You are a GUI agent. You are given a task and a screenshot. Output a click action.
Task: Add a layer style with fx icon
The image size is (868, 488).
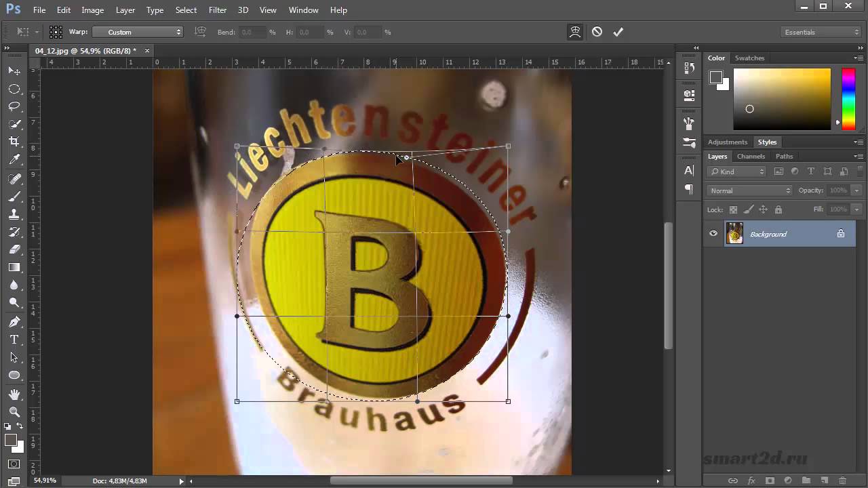coord(751,481)
